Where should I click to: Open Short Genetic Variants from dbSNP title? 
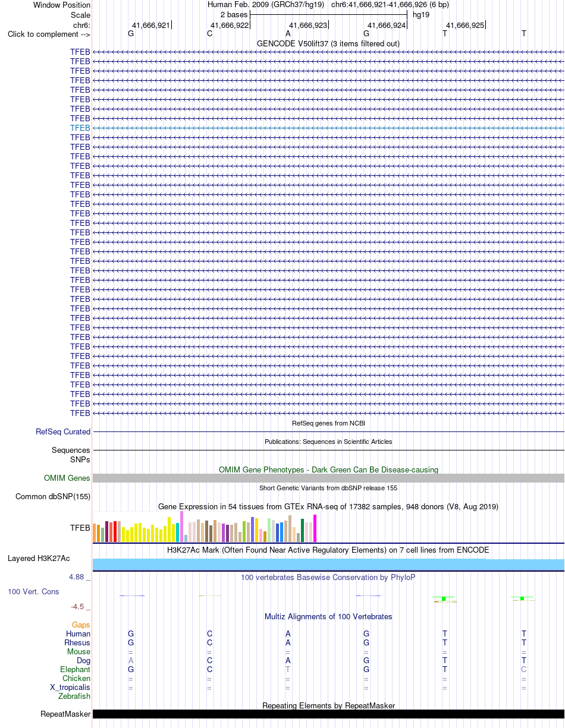tap(328, 488)
